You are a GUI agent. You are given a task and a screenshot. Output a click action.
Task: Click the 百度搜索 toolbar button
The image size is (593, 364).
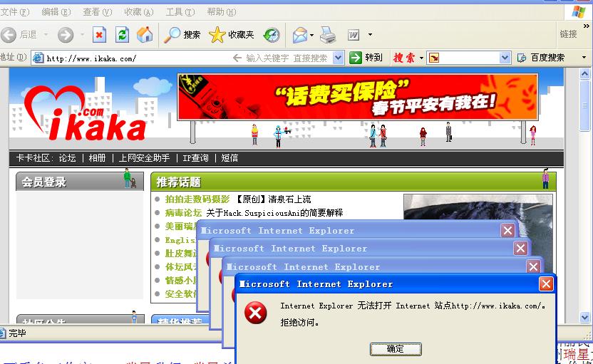click(x=541, y=58)
